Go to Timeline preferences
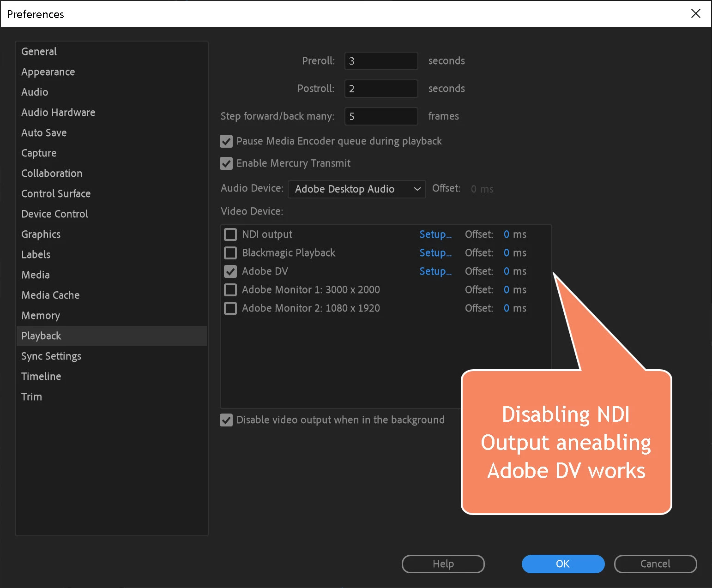 coord(111,377)
